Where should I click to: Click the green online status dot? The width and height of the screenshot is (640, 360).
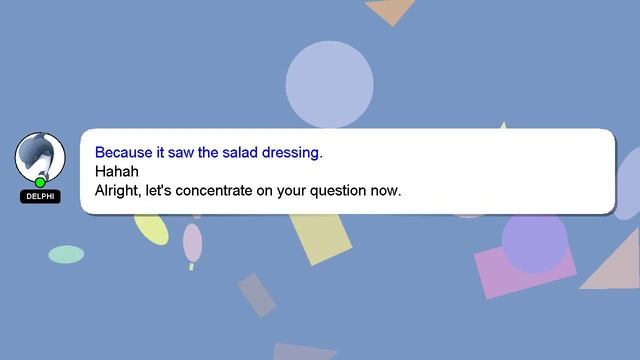(x=40, y=182)
